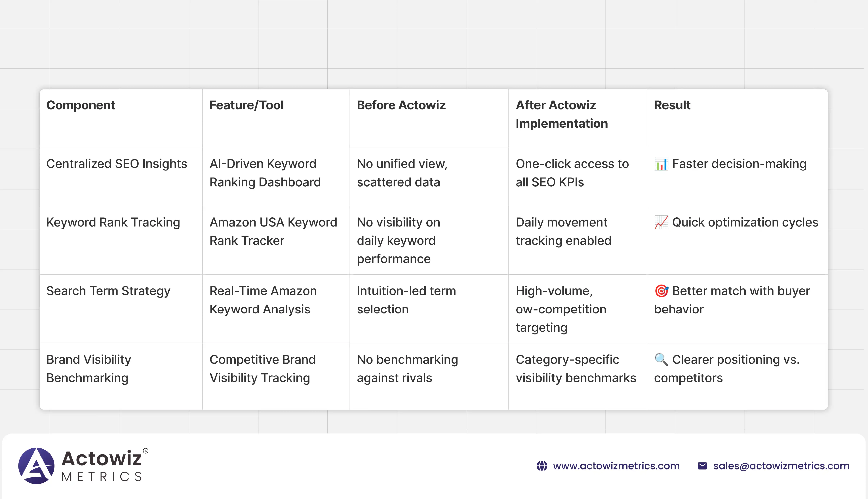Click the upward trend chart icon
The image size is (868, 499).
tap(661, 222)
